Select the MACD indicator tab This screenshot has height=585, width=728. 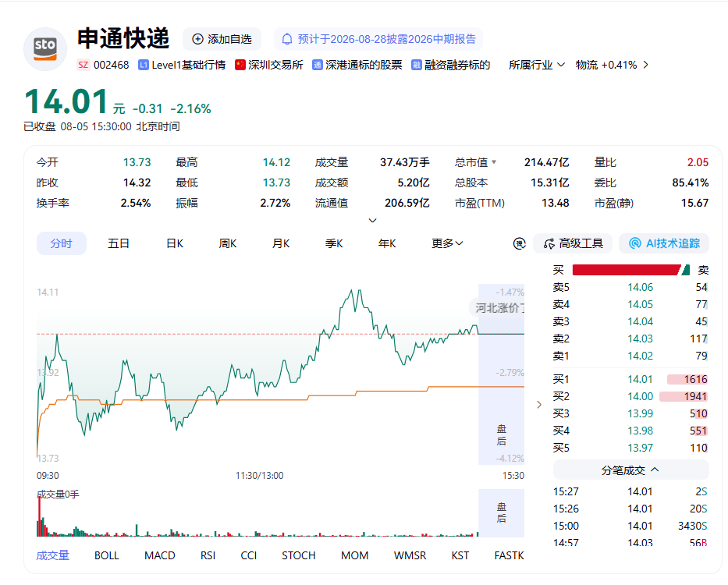(160, 555)
